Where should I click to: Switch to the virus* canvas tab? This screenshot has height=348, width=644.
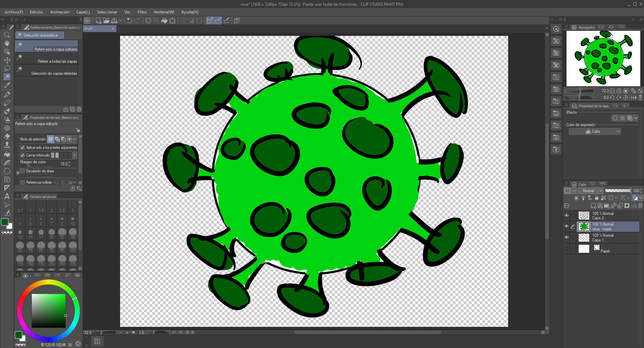click(99, 28)
